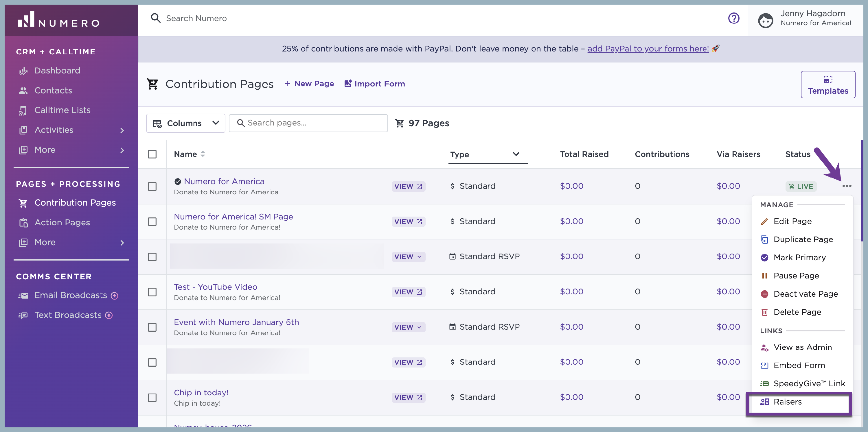This screenshot has width=868, height=432.
Task: Click the primary checkmark badge beside Numero for America
Action: click(178, 182)
